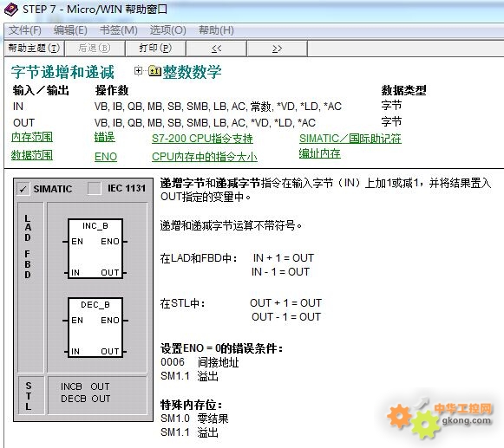Open the SIMATIC/国际助记符 link
This screenshot has height=448, width=504.
(350, 139)
